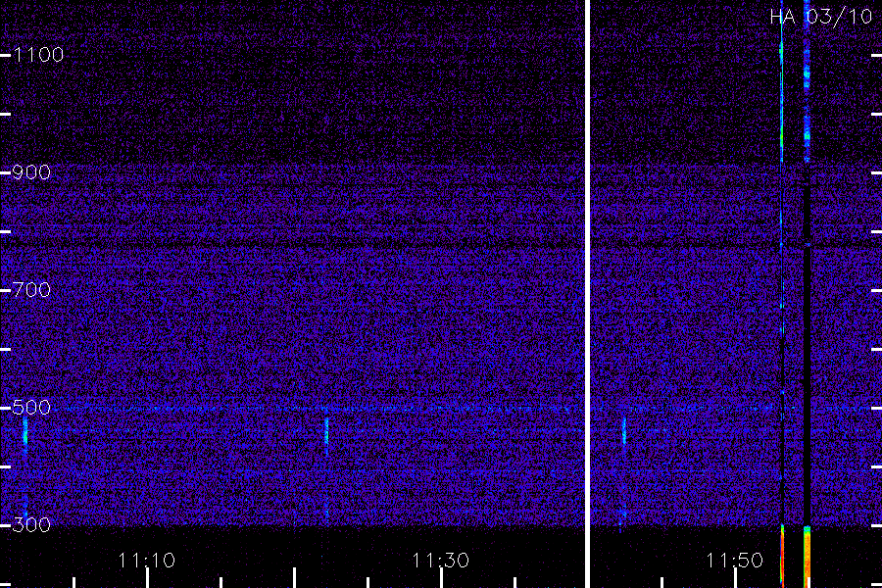Click the 900 frequency axis label
The image size is (882, 588).
tap(31, 172)
